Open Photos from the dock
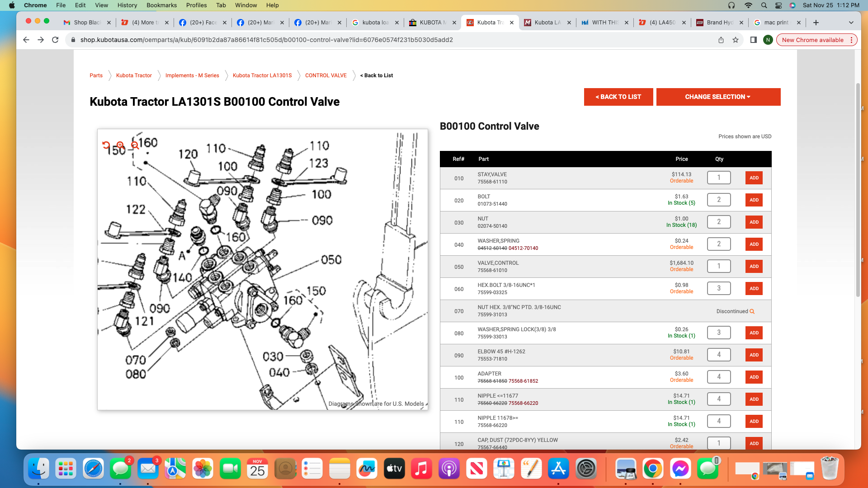This screenshot has width=868, height=488. tap(203, 469)
